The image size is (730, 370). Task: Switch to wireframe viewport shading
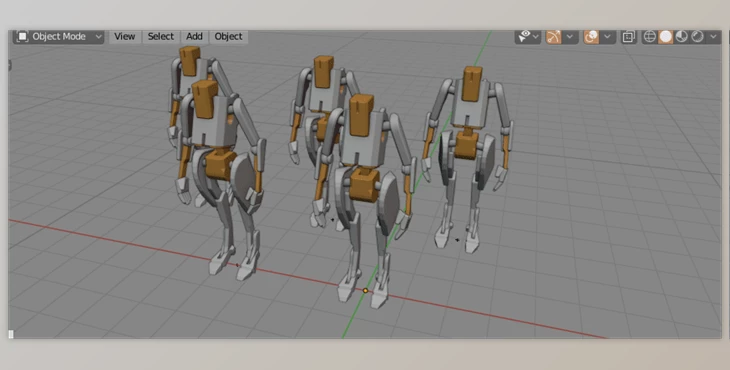[649, 37]
